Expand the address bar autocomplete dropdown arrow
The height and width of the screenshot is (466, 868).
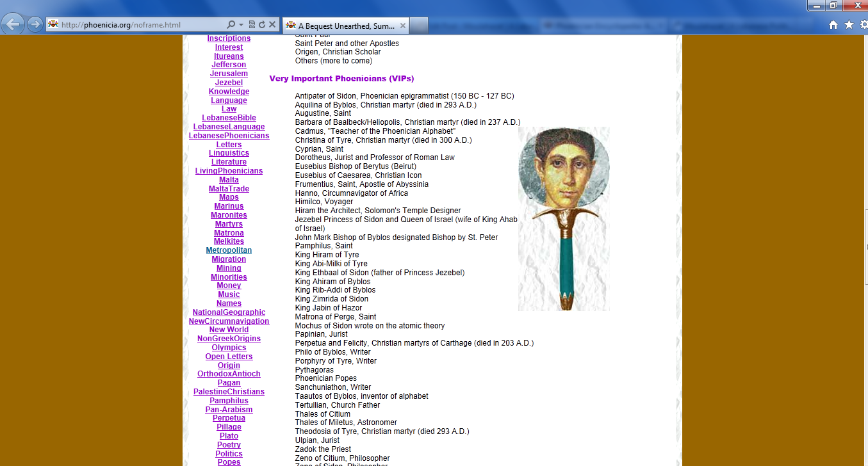pos(242,25)
